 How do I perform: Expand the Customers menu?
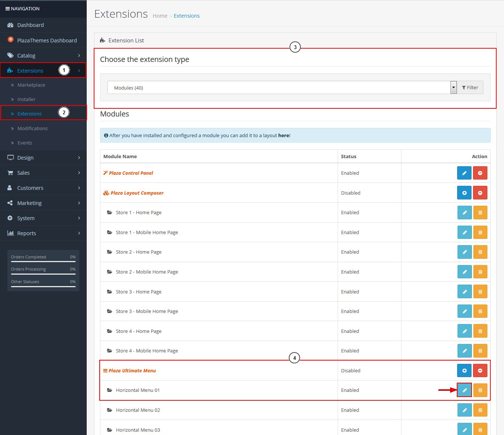click(43, 188)
